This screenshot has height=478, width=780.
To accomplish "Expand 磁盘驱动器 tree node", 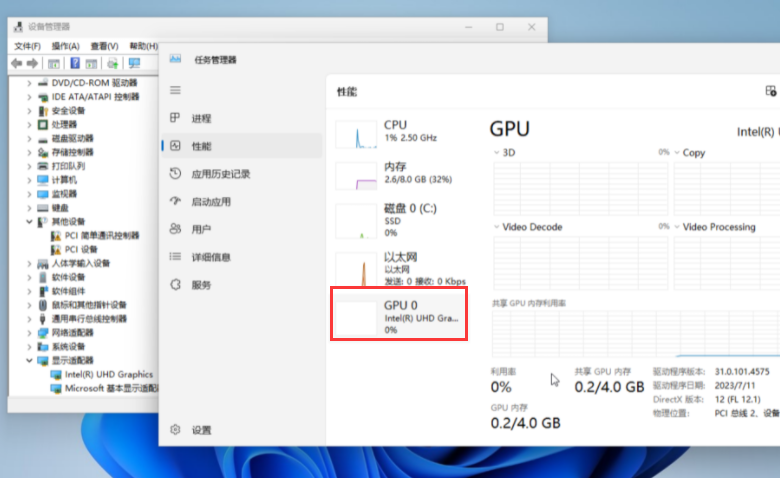I will 29,138.
